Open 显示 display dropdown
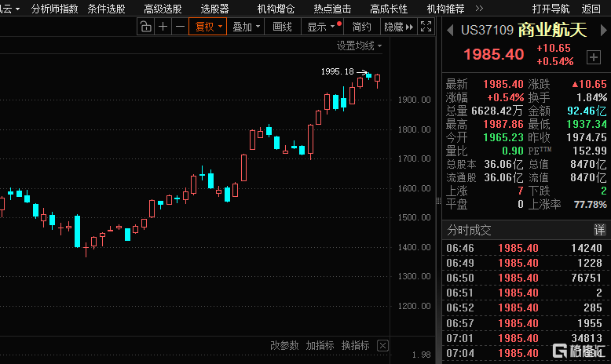 tap(323, 27)
